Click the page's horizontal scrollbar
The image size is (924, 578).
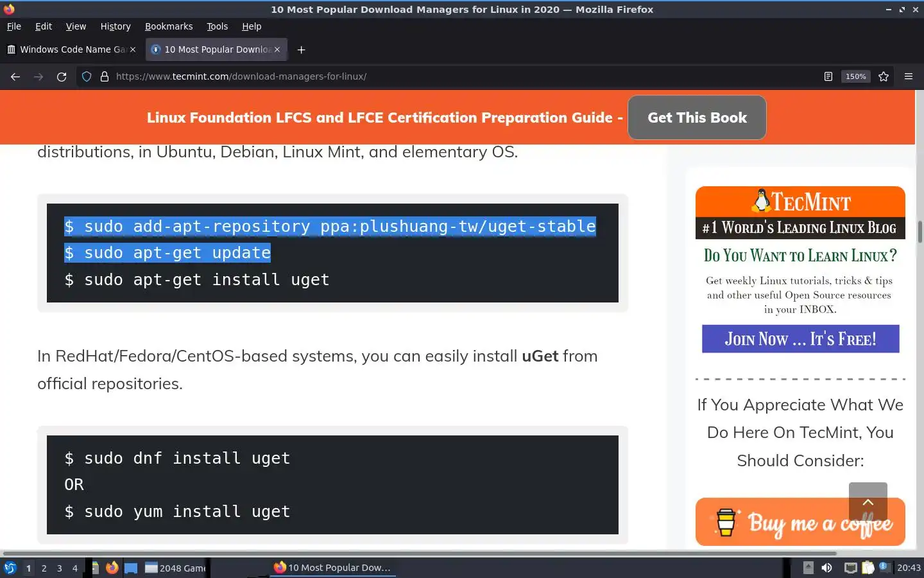[x=420, y=553]
